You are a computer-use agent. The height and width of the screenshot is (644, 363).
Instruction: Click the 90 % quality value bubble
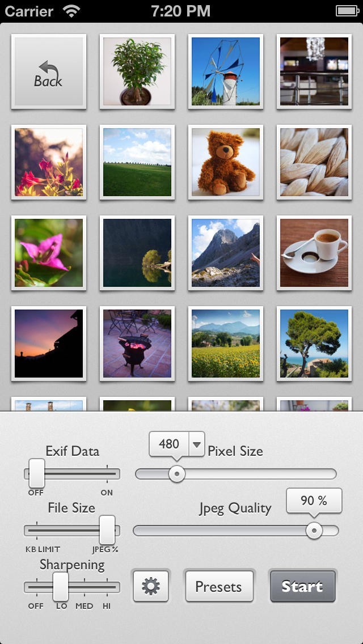[x=314, y=501]
